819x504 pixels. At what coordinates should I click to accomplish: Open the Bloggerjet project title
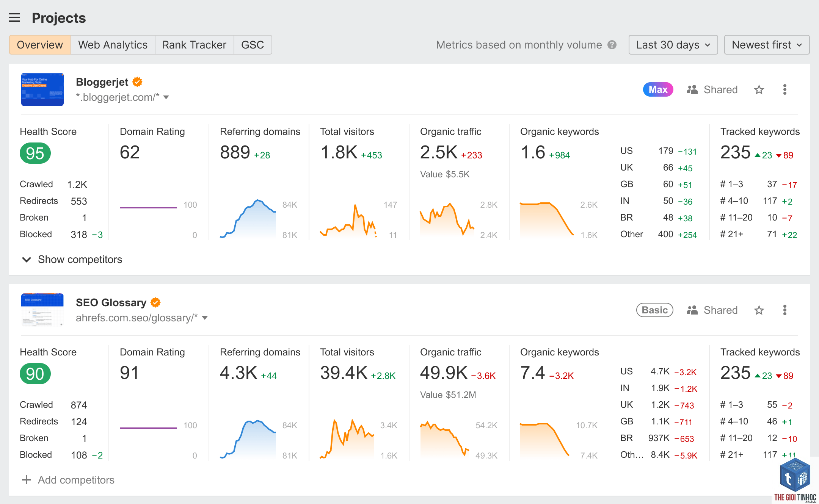point(102,82)
